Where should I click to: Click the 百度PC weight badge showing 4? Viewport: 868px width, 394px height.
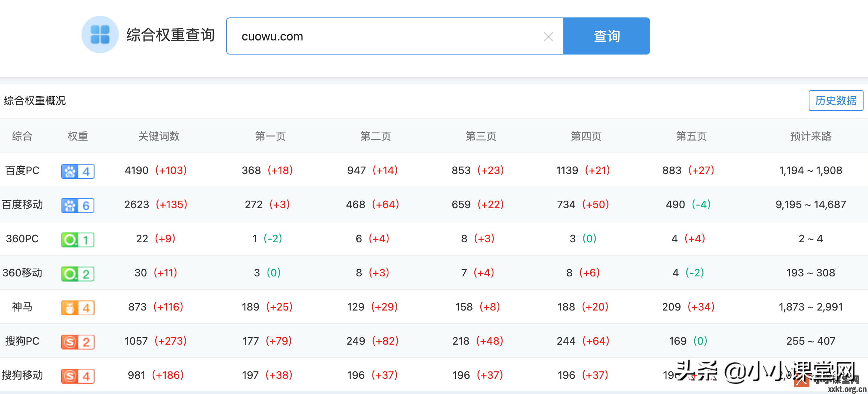pyautogui.click(x=77, y=171)
